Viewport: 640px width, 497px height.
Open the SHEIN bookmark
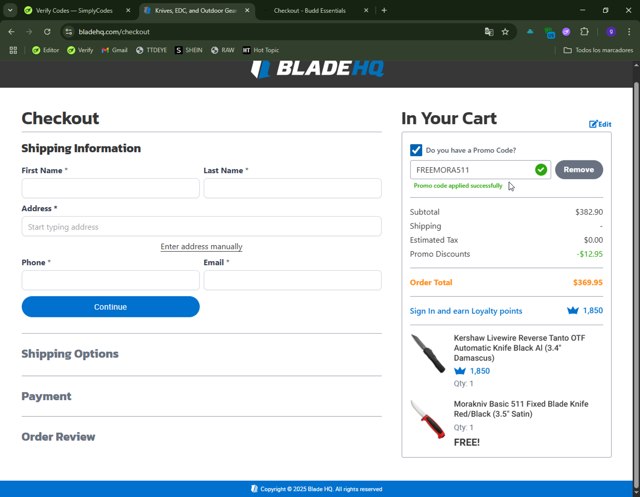189,50
